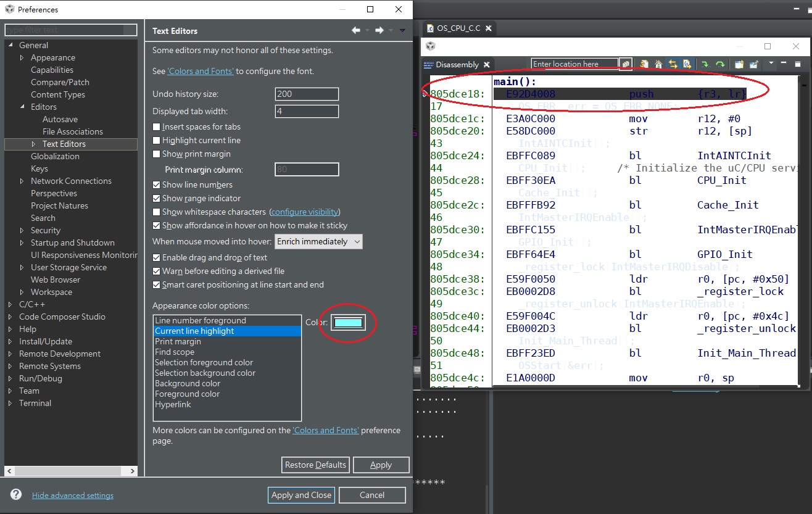Select Keys in the preferences tree
812x514 pixels.
[39, 168]
